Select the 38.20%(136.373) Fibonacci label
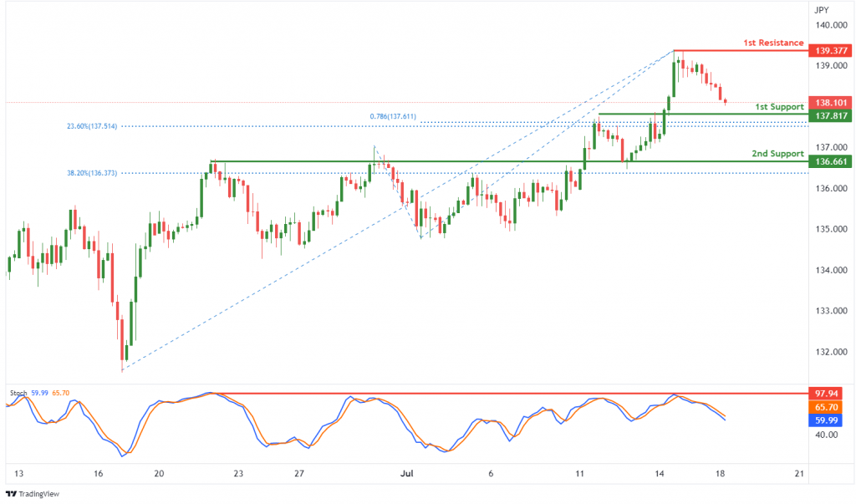856x504 pixels. point(92,173)
